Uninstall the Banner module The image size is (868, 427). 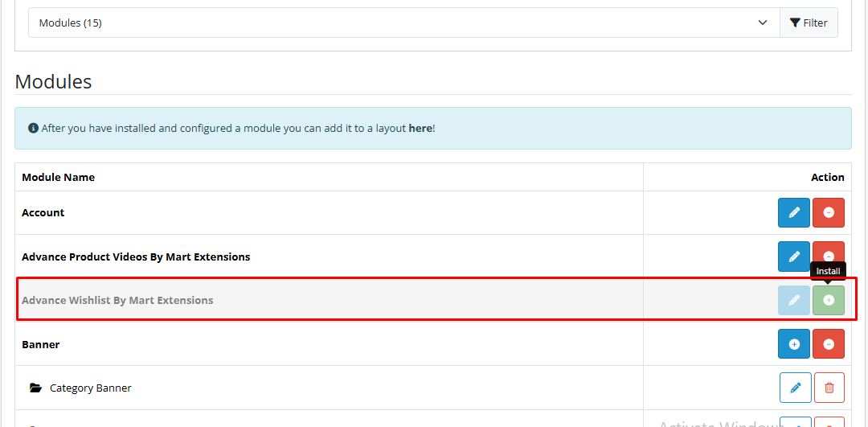[x=828, y=344]
